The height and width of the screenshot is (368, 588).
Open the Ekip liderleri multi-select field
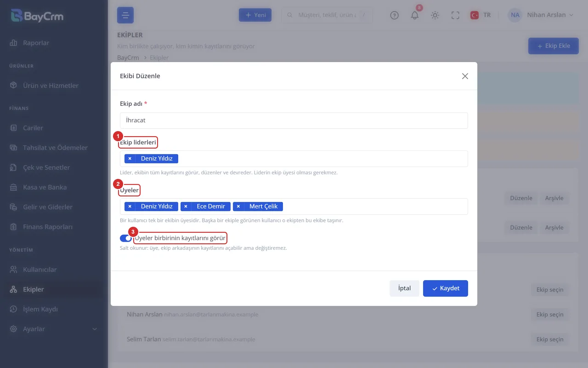294,159
